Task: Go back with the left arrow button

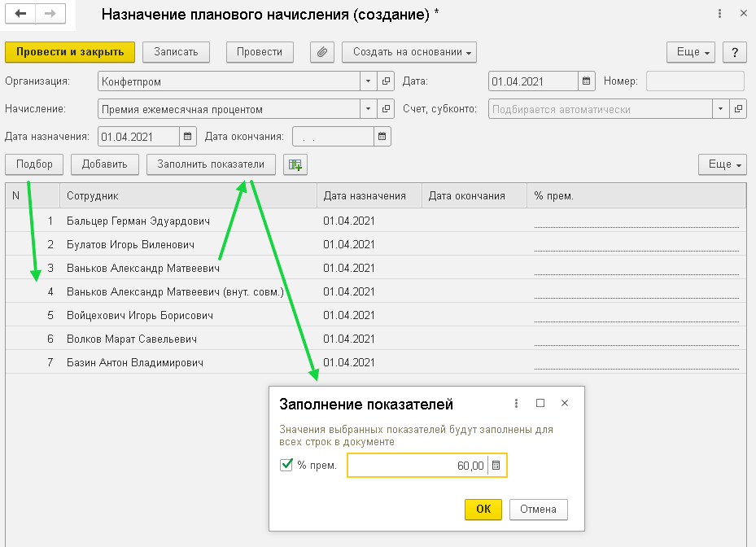Action: click(20, 14)
